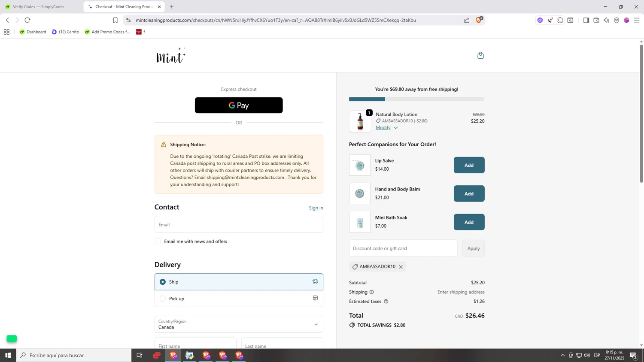The width and height of the screenshot is (644, 362).
Task: Remove the AMBASSADOR10 discount code
Action: (x=401, y=267)
